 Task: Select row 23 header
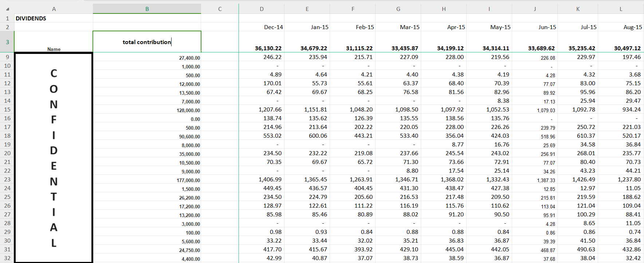pos(7,179)
